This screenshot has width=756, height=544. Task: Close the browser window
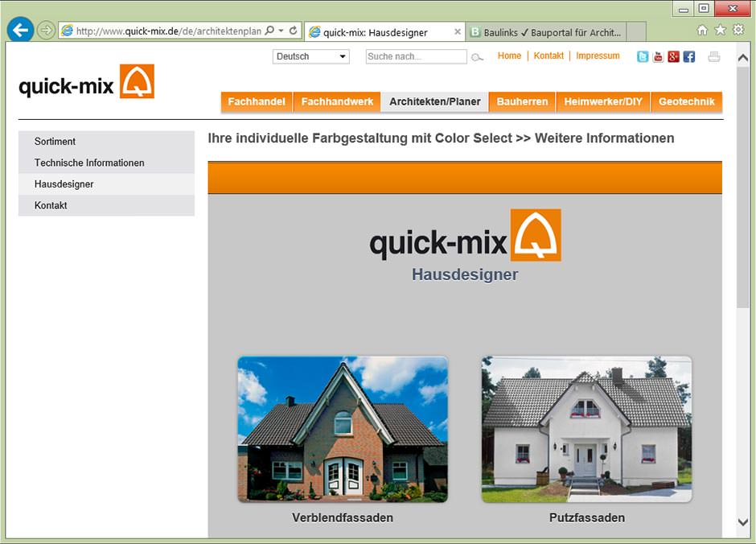coord(733,9)
